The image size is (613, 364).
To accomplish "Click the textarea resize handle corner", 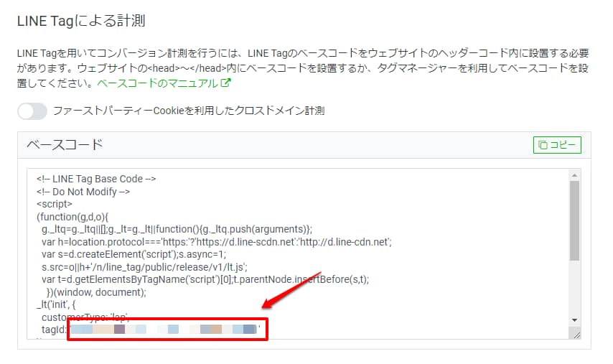I will [x=574, y=333].
